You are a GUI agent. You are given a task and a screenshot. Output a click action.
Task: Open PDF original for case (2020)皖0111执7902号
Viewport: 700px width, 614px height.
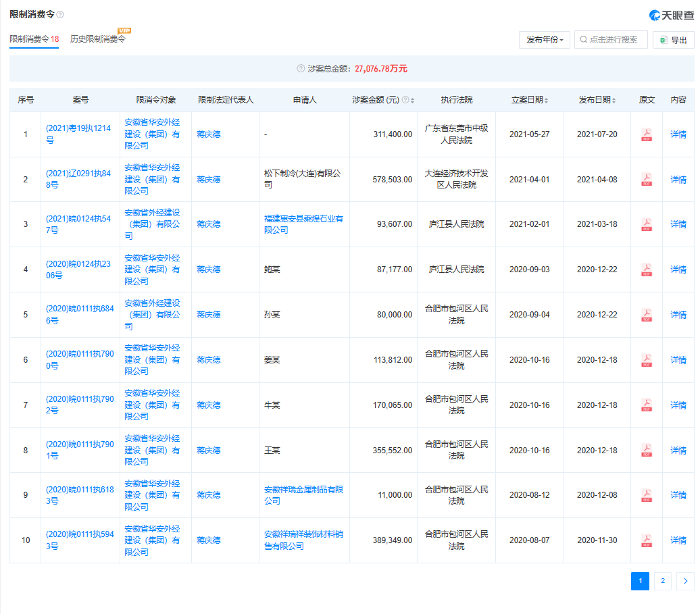pyautogui.click(x=646, y=405)
